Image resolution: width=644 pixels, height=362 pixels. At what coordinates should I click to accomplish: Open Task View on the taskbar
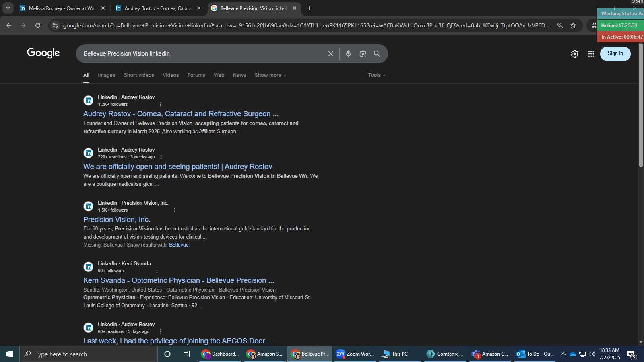187,354
